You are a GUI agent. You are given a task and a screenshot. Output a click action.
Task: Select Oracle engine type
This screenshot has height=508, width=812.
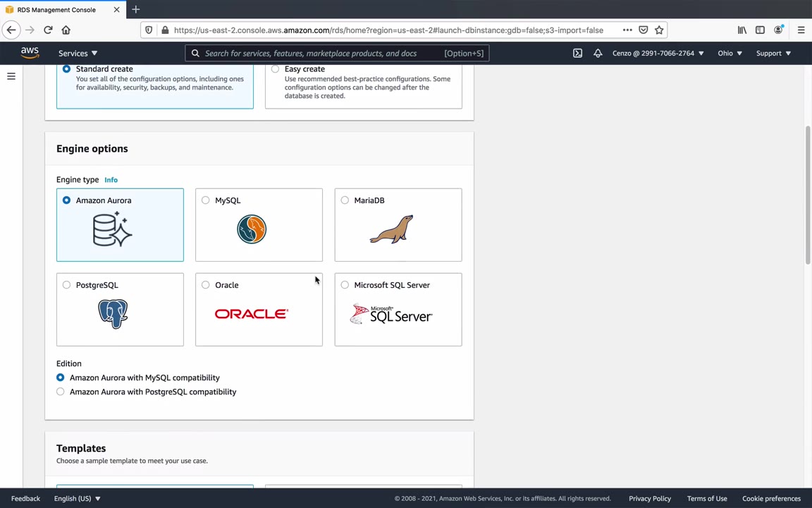click(x=206, y=284)
